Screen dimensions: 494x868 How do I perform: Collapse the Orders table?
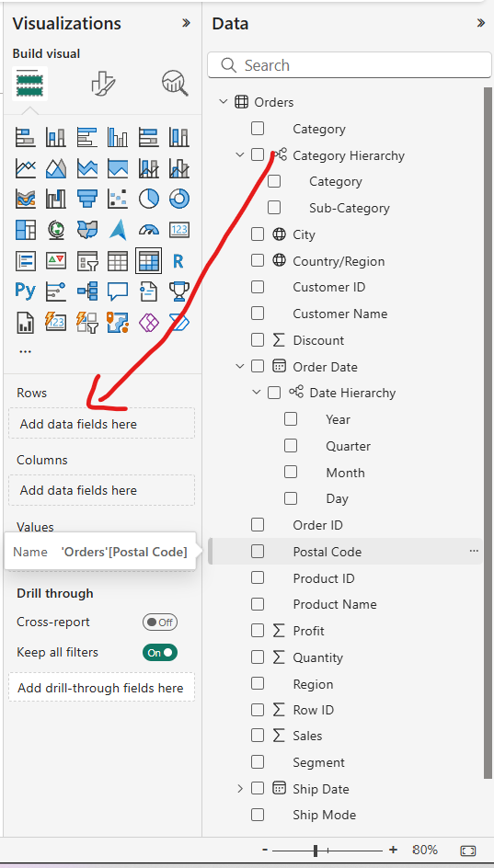[x=224, y=102]
